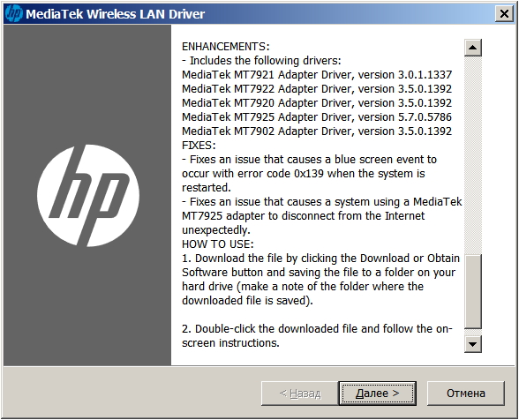
Task: Click the '- Includes the following drivers:' line
Action: 261,61
